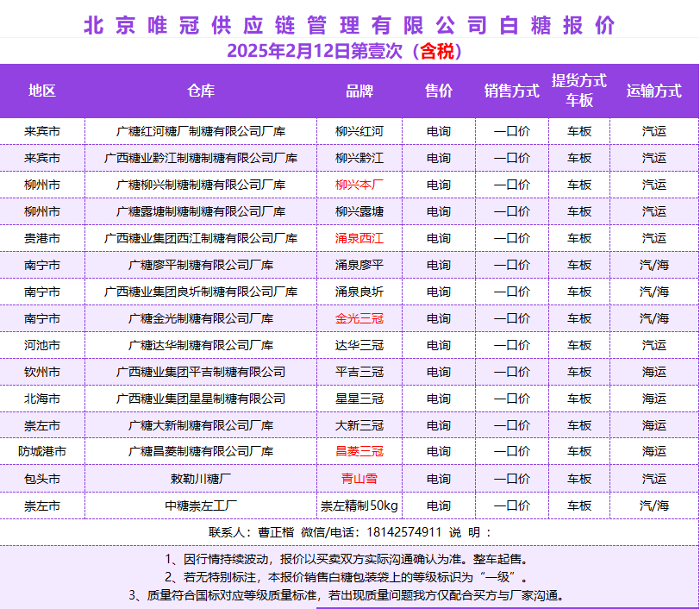The height and width of the screenshot is (609, 700).
Task: Click the red 金光三冠 brand cell
Action: (x=359, y=318)
